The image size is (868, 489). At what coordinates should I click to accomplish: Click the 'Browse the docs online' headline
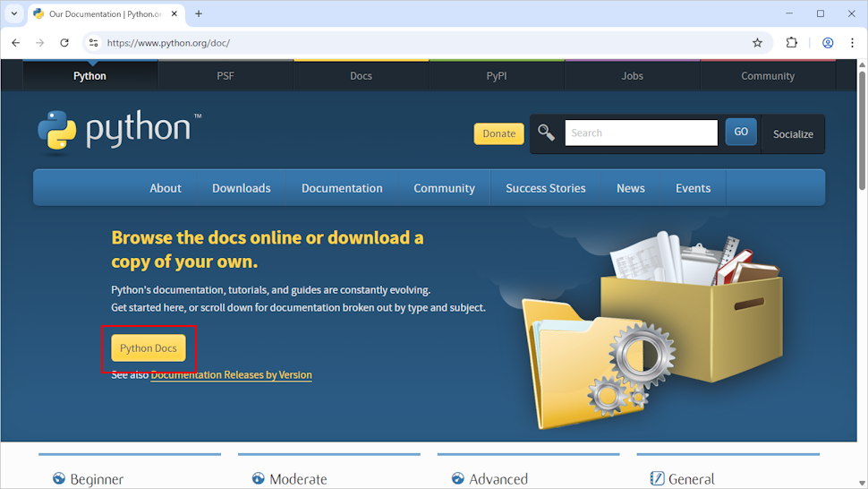[268, 249]
